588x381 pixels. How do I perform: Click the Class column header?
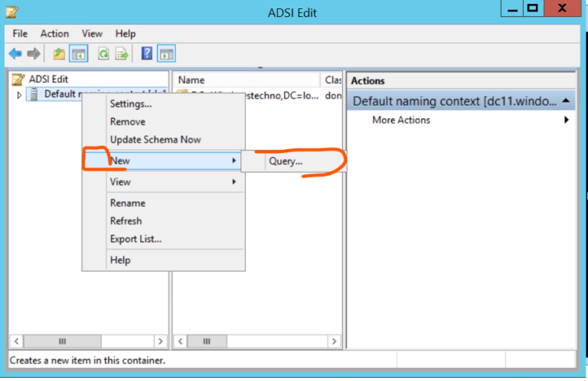(x=332, y=80)
